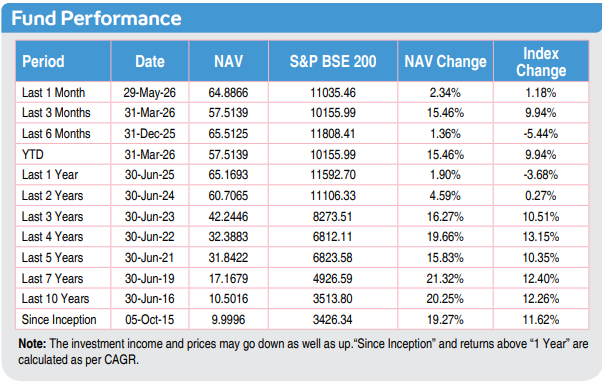
Task: Click the Note text about CAGR
Action: click(x=303, y=351)
